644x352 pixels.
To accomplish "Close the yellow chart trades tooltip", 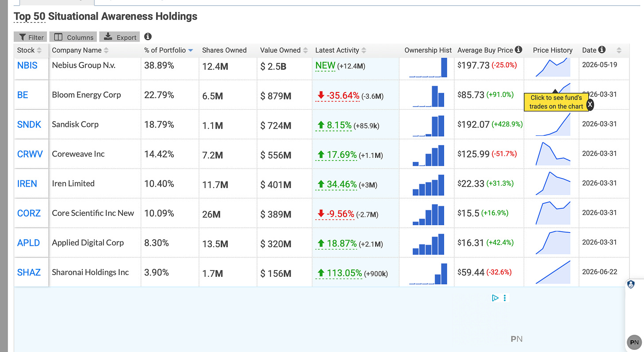I will point(590,104).
